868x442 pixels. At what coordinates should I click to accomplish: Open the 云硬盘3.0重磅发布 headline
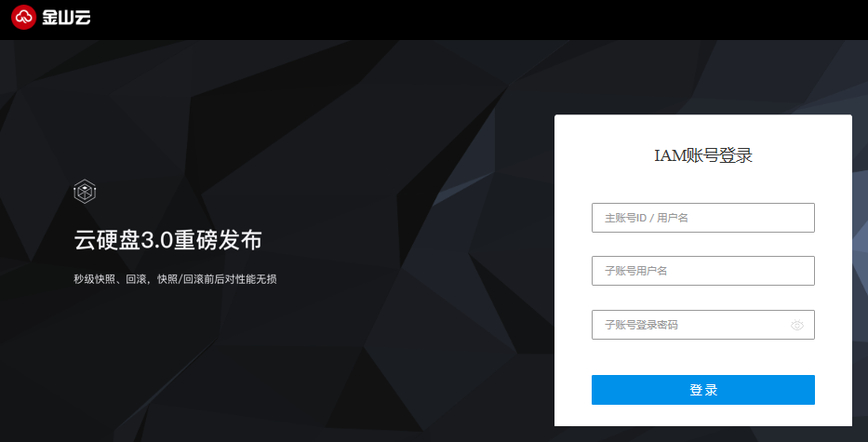click(167, 240)
